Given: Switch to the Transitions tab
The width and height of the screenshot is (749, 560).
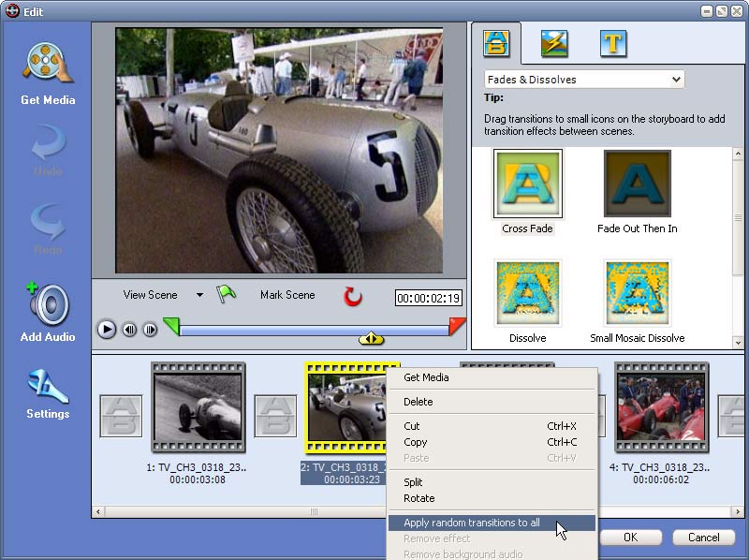Looking at the screenshot, I should 496,43.
